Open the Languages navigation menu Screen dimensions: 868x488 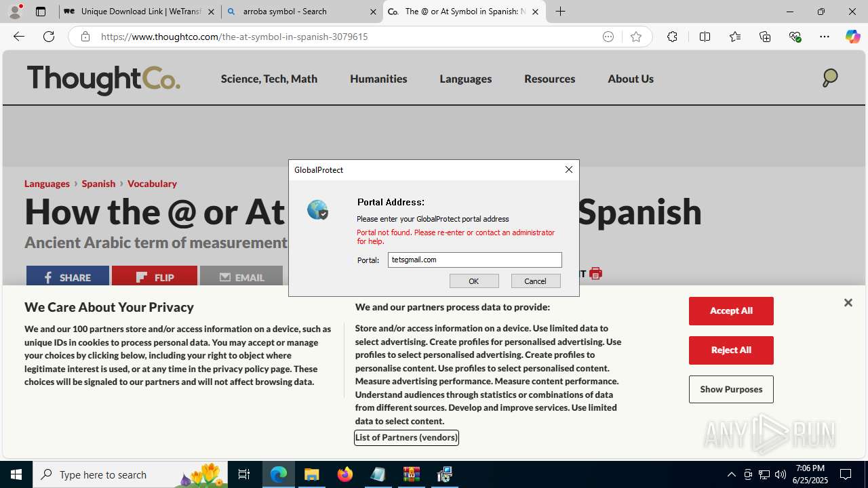click(466, 79)
